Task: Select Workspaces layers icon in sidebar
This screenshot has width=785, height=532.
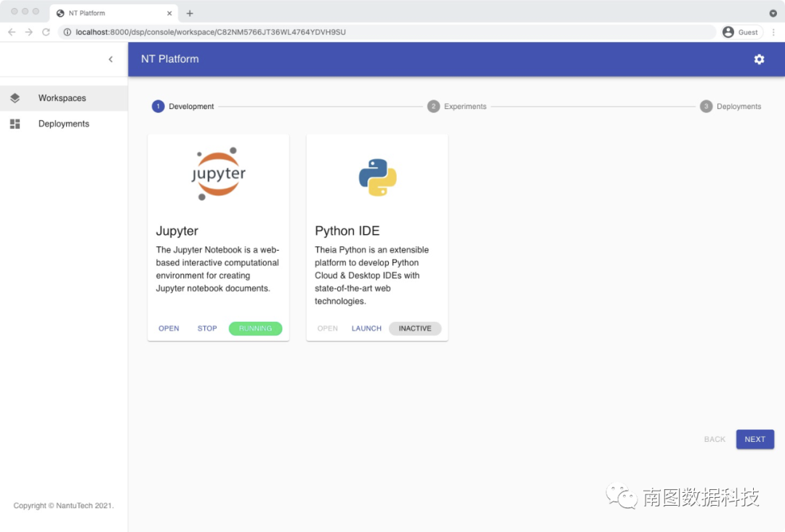Action: tap(15, 98)
